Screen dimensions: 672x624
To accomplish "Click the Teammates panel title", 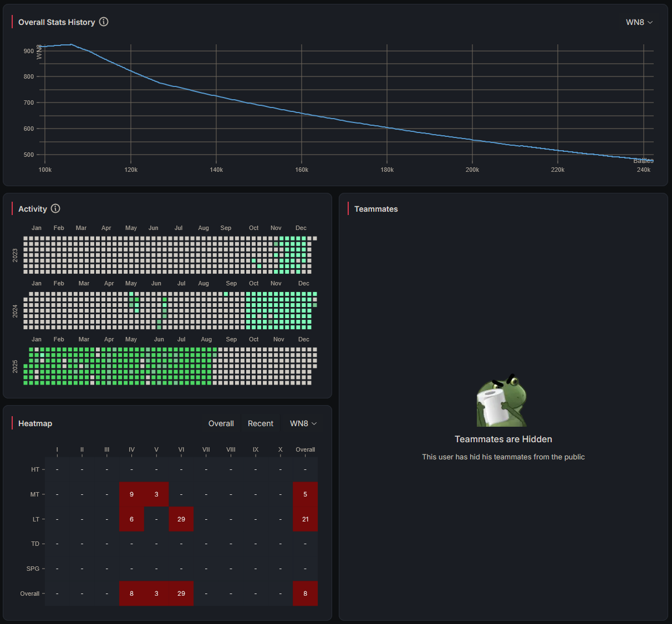I will (x=376, y=209).
